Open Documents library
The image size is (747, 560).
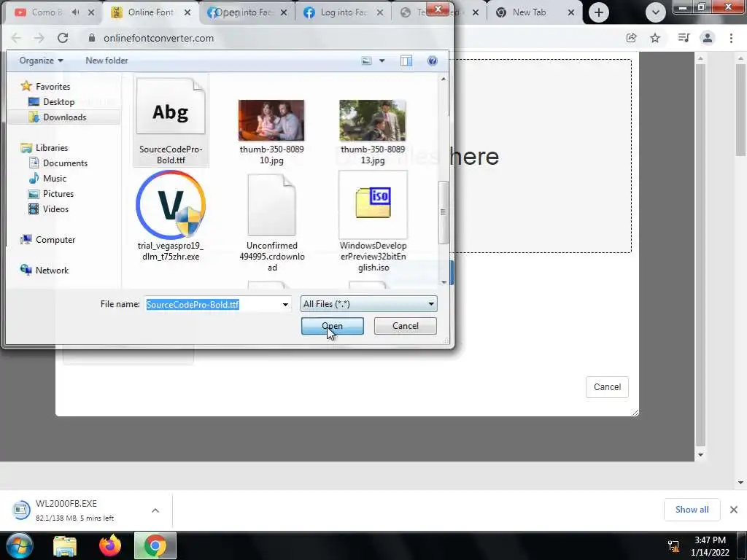[58, 163]
